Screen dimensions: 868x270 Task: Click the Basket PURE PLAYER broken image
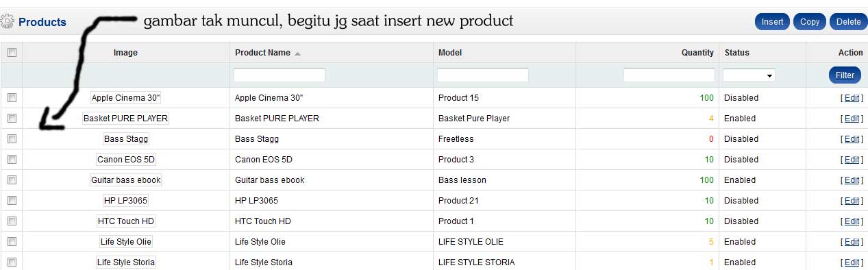[x=125, y=119]
